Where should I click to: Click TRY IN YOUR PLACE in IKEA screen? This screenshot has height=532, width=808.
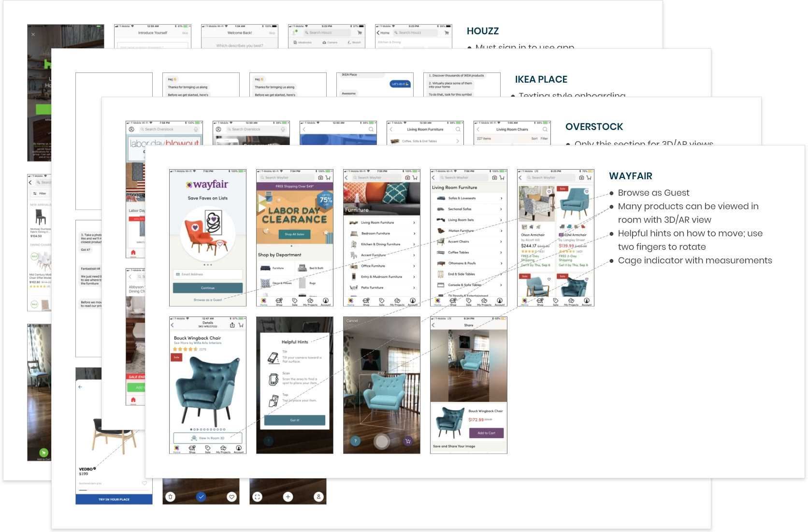click(x=114, y=499)
